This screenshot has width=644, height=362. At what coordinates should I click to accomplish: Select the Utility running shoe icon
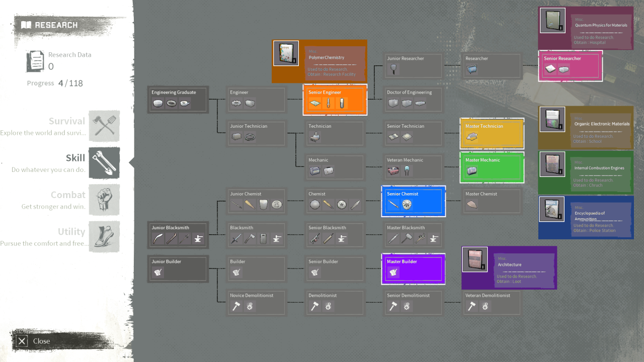click(x=104, y=237)
